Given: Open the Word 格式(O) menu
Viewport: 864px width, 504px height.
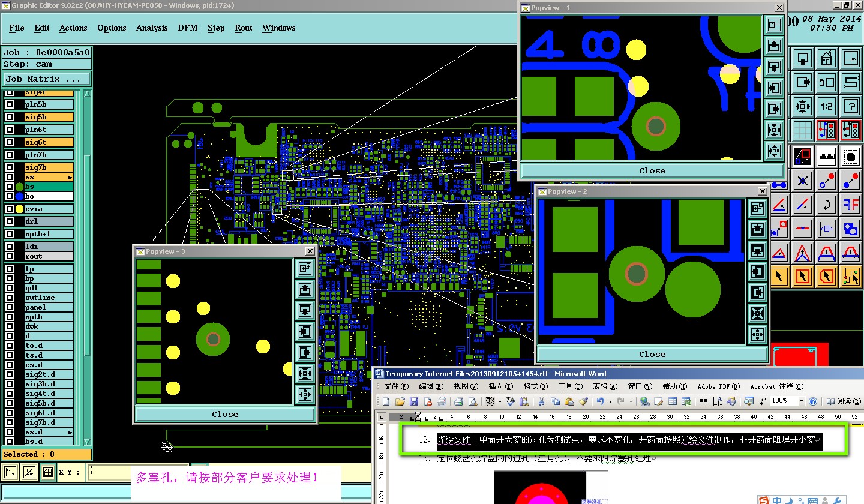Looking at the screenshot, I should click(535, 386).
